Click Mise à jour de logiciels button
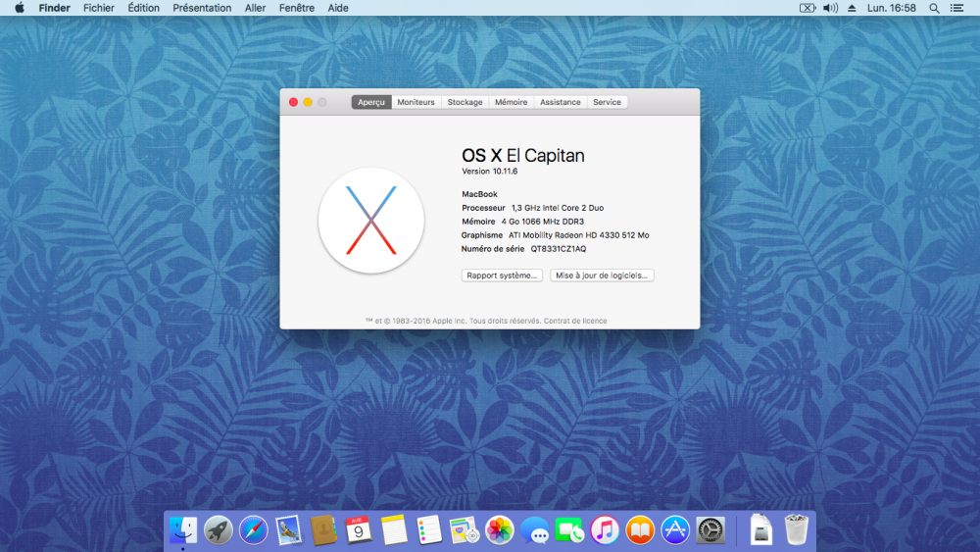This screenshot has height=552, width=980. point(602,276)
